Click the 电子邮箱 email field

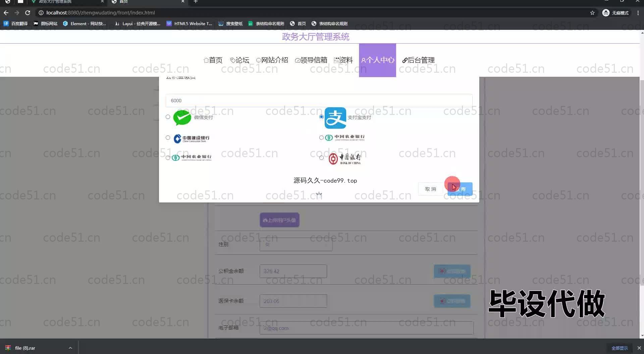[367, 328]
